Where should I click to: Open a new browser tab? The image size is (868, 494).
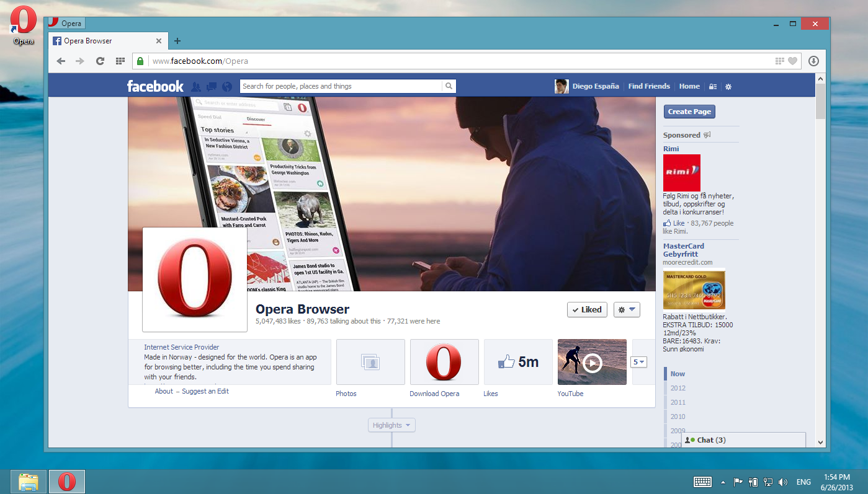[x=177, y=41]
